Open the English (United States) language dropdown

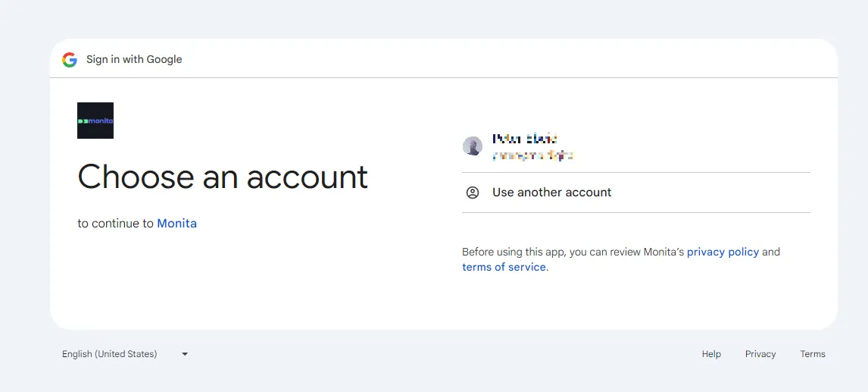click(125, 354)
